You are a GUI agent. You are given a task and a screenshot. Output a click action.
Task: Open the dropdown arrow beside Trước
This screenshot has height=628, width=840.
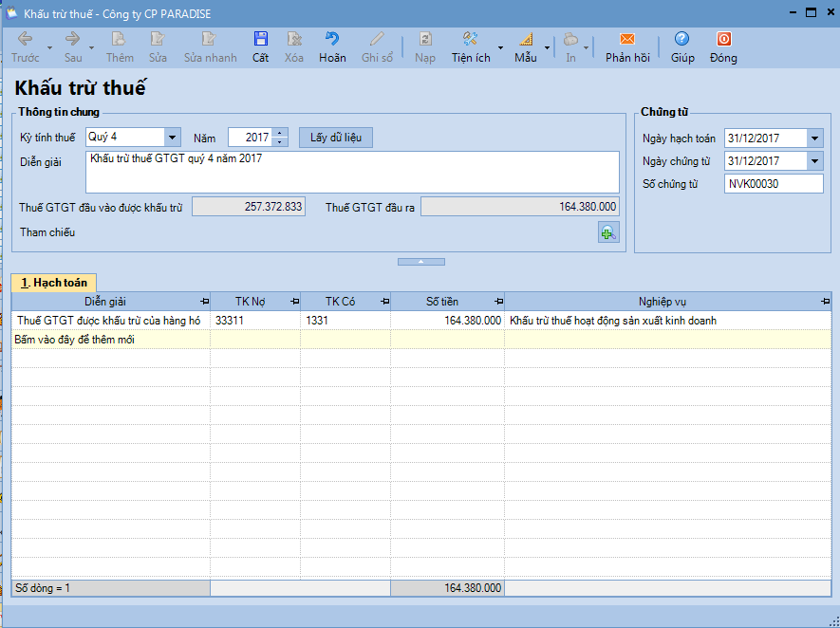49,47
